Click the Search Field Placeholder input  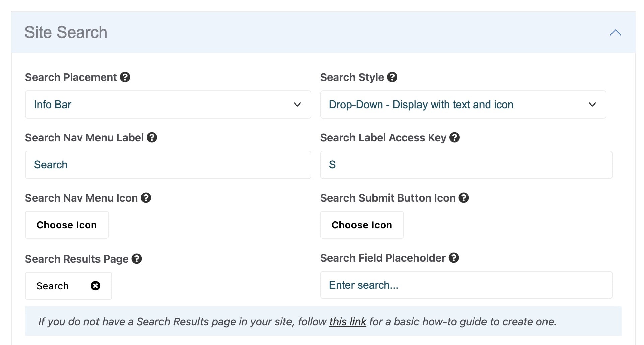[466, 285]
